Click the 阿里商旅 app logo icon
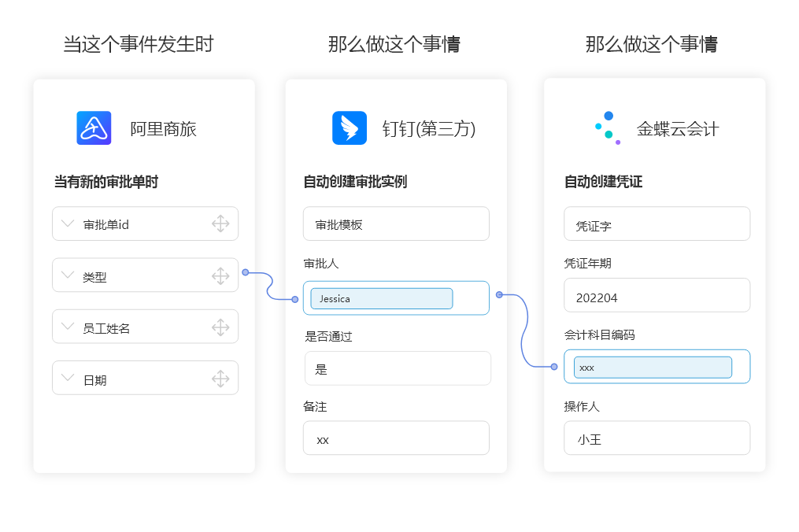The image size is (799, 532). (x=94, y=128)
